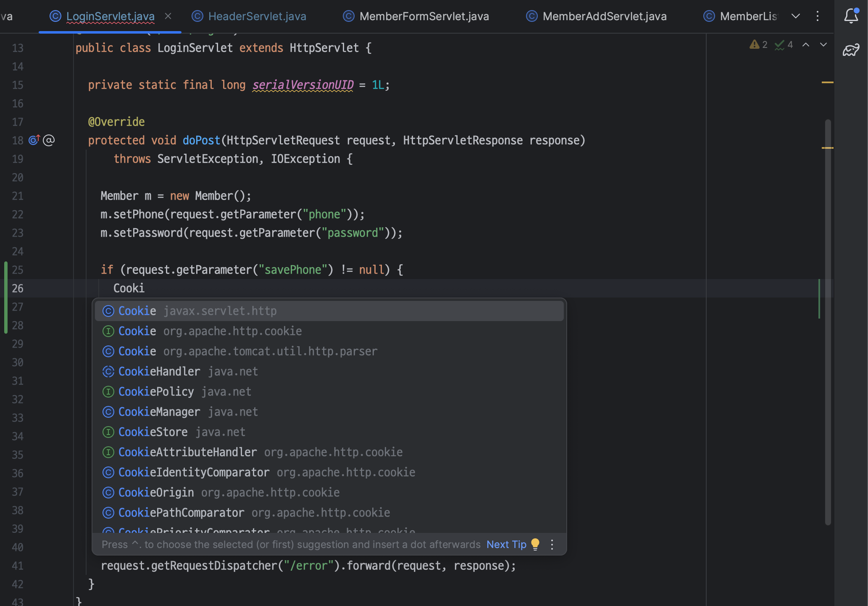Click the lightbulb icon beside Next Tip
This screenshot has width=868, height=606.
(x=535, y=544)
